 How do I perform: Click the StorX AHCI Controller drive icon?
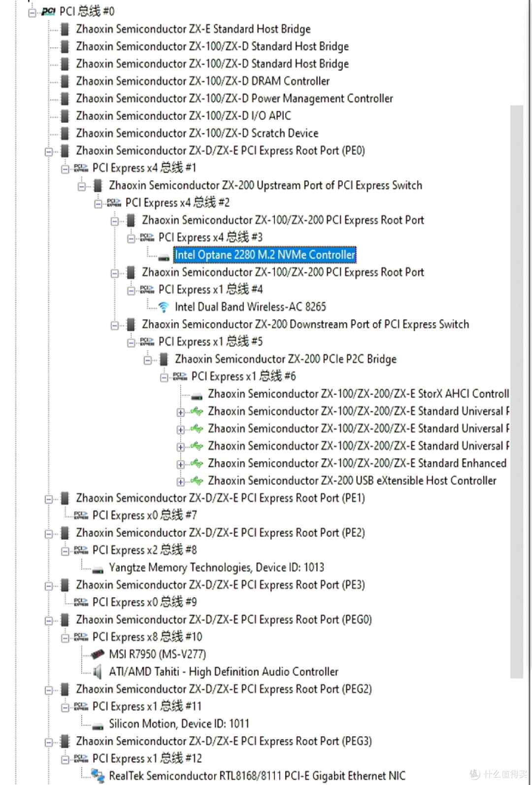[x=197, y=396]
